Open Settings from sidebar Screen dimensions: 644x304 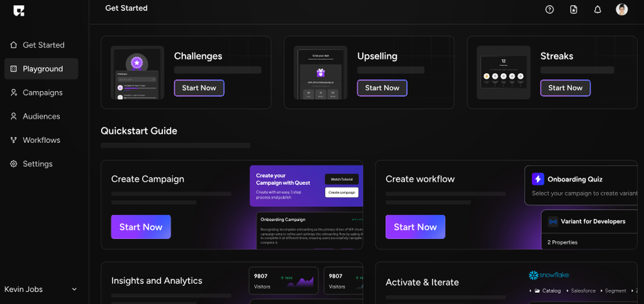(41, 164)
